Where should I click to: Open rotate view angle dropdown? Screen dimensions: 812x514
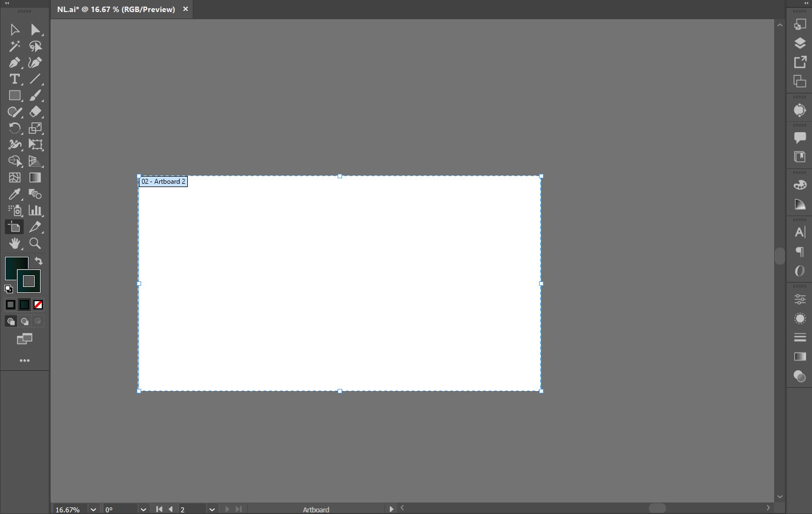click(x=143, y=510)
